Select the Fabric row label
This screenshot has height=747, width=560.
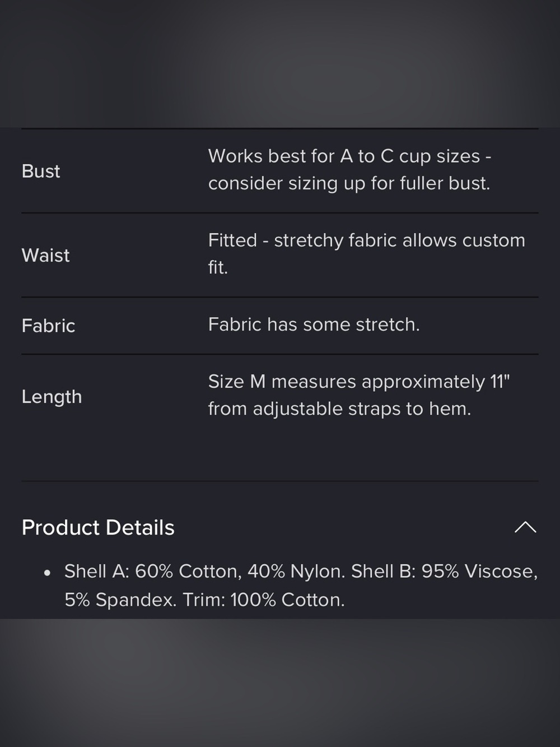coord(48,326)
